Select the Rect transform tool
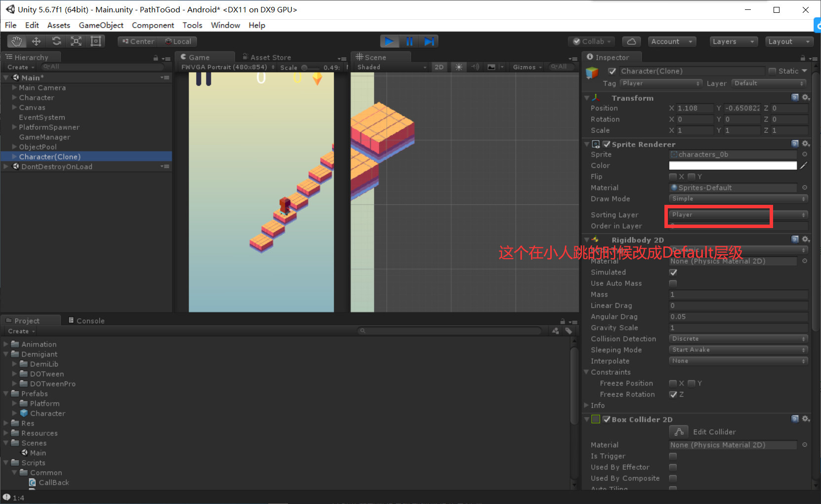 [x=96, y=41]
